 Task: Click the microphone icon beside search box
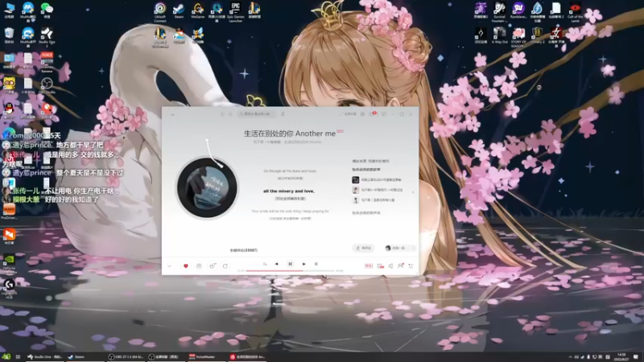(283, 114)
